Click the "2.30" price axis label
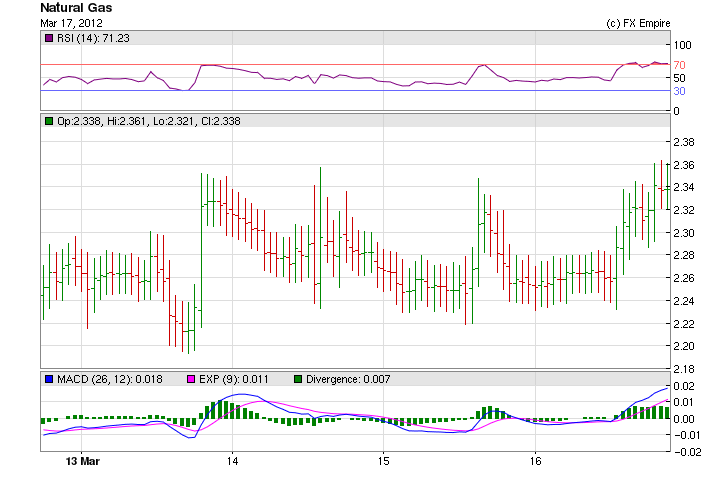710x487 pixels. (684, 233)
